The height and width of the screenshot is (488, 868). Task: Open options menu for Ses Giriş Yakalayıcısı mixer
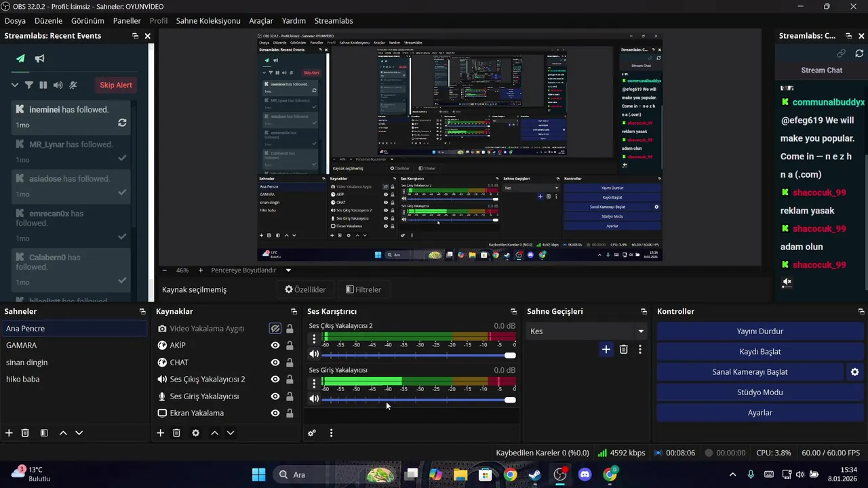coord(314,384)
